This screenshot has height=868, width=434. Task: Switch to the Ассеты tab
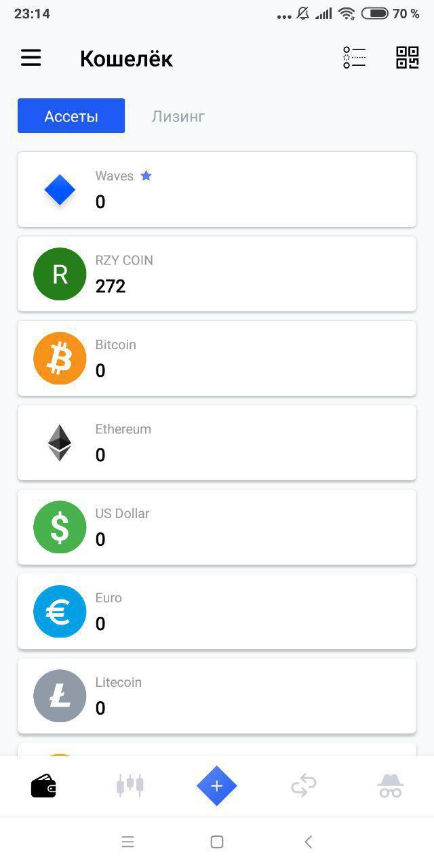[71, 116]
